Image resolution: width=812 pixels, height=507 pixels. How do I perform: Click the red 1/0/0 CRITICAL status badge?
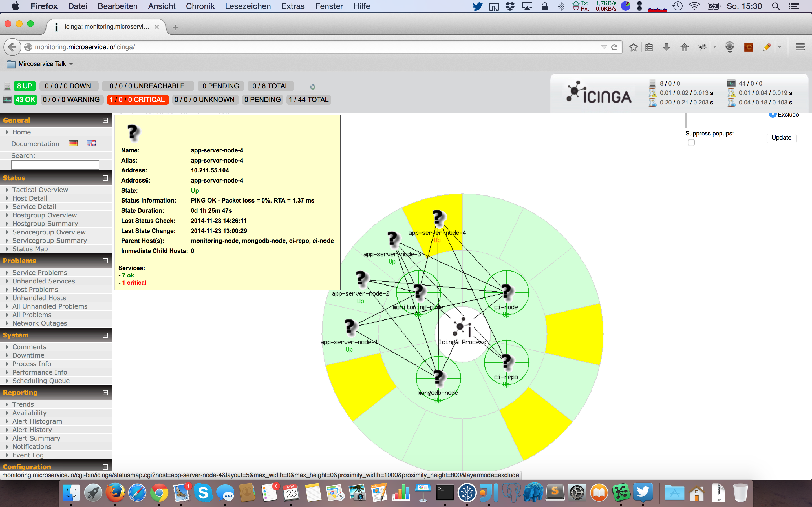[137, 100]
